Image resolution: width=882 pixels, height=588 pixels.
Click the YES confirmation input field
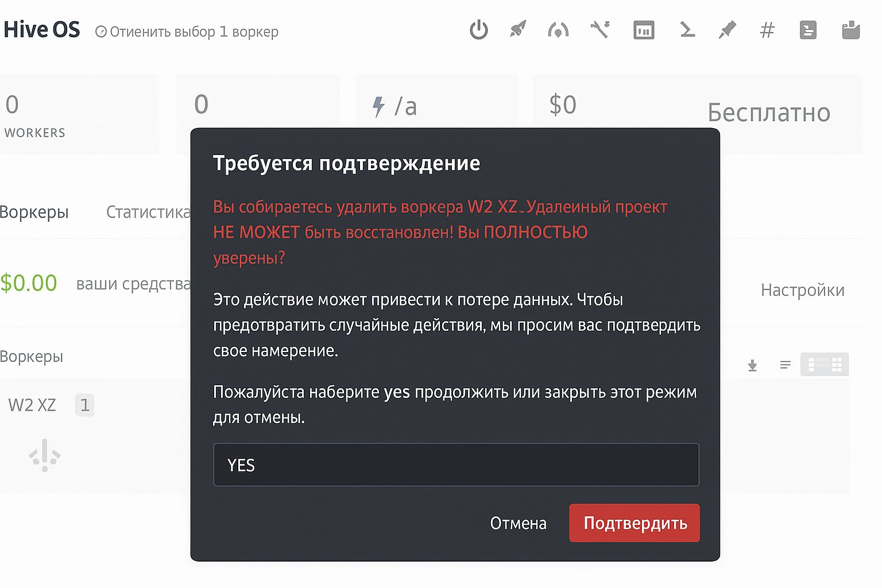click(x=456, y=465)
